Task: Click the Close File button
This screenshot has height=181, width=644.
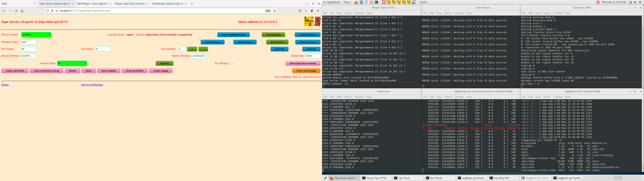Action: pos(311,49)
